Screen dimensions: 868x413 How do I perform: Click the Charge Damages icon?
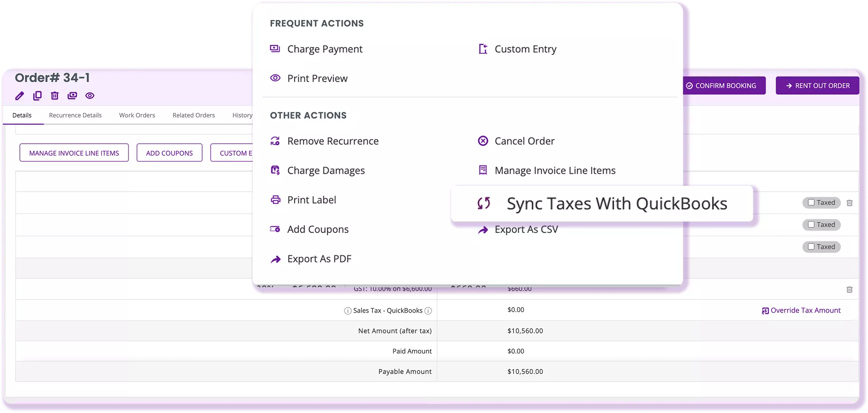275,171
